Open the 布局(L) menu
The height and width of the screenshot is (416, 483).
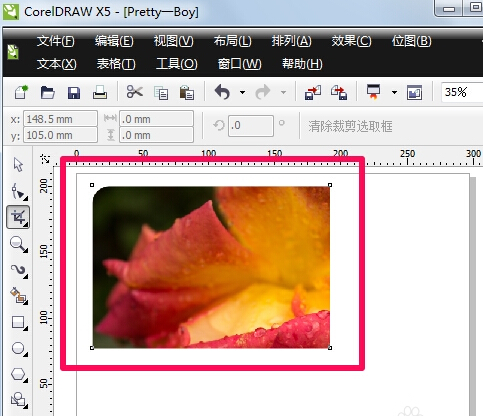point(233,41)
